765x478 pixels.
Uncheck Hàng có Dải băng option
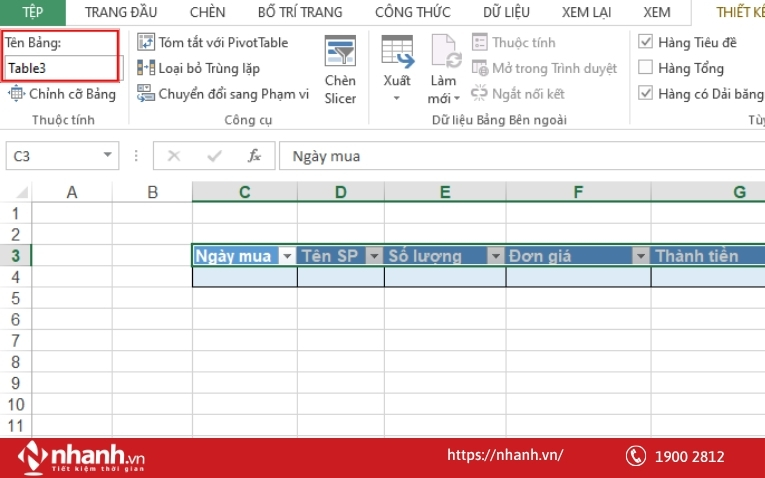point(646,94)
